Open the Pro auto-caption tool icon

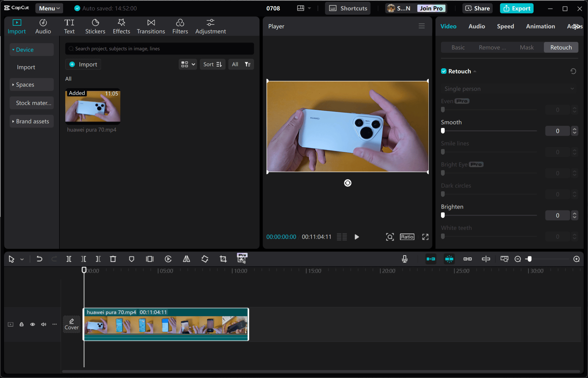coord(242,259)
